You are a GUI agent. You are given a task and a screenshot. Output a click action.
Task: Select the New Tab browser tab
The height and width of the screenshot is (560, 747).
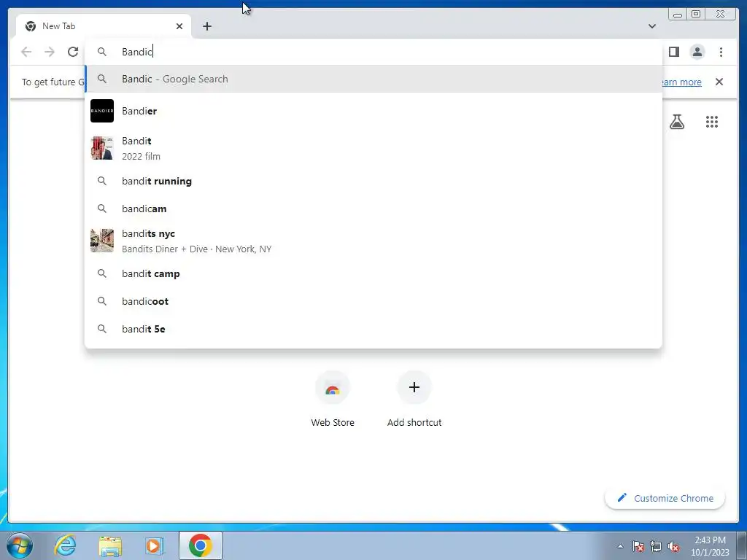tap(104, 26)
